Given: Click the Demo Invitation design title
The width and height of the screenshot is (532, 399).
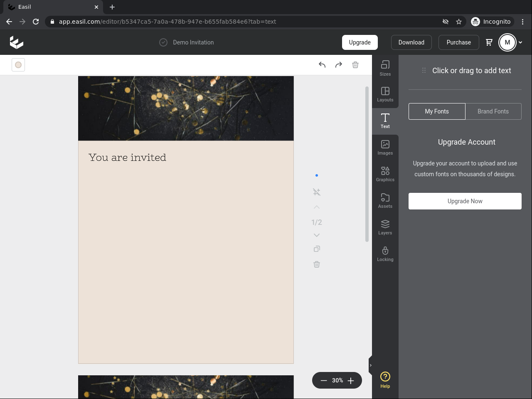Looking at the screenshot, I should (x=193, y=42).
